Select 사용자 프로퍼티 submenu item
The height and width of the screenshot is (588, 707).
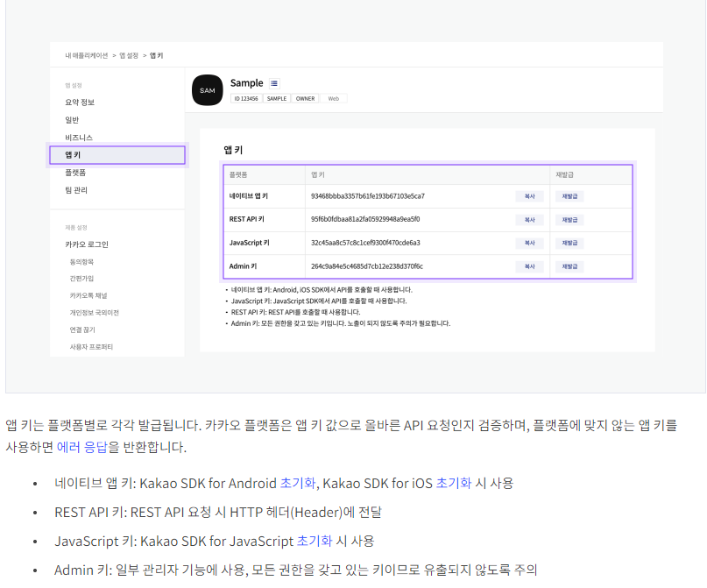pyautogui.click(x=91, y=347)
